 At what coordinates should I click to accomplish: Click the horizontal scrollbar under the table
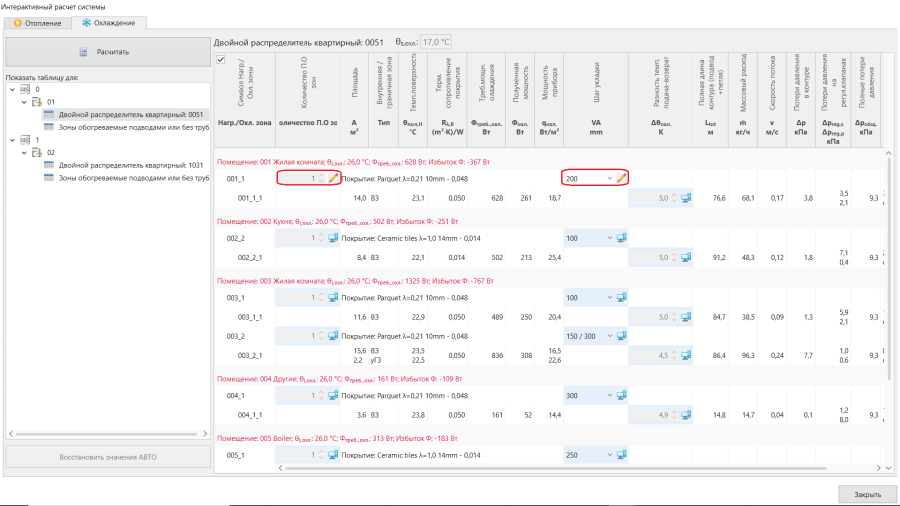[555, 468]
